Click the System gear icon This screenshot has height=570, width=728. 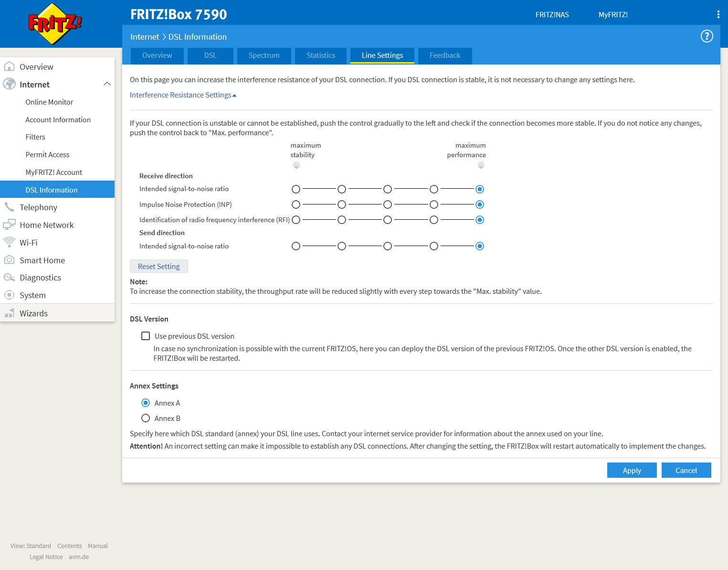click(x=9, y=295)
